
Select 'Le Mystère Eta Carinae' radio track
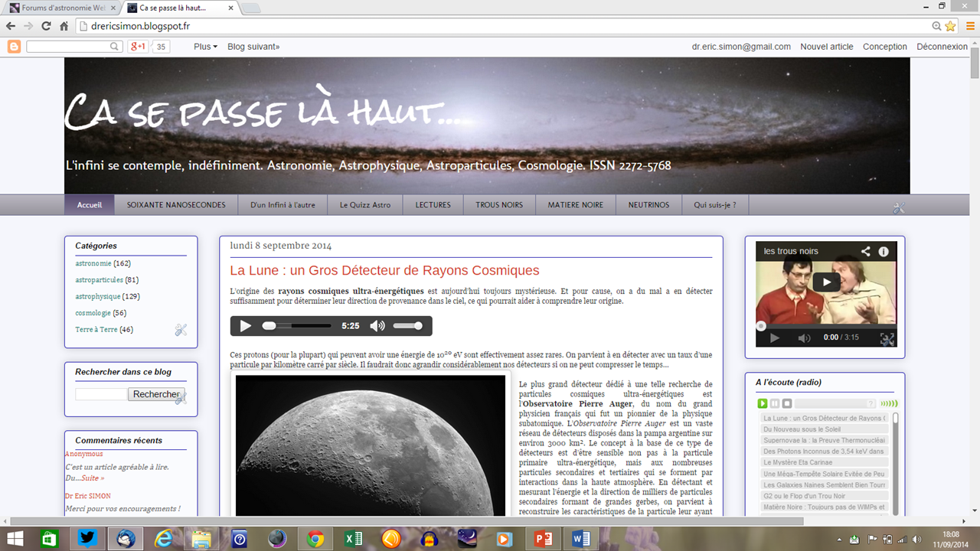pos(825,462)
